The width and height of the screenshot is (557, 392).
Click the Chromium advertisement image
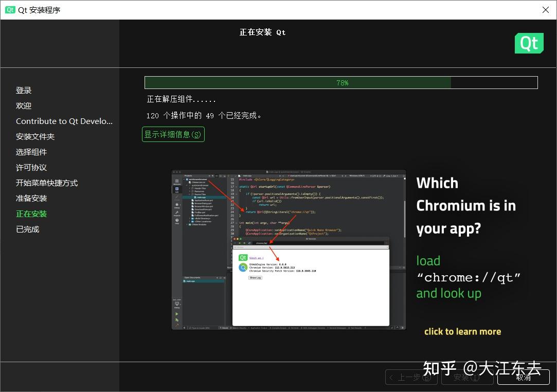coord(288,249)
